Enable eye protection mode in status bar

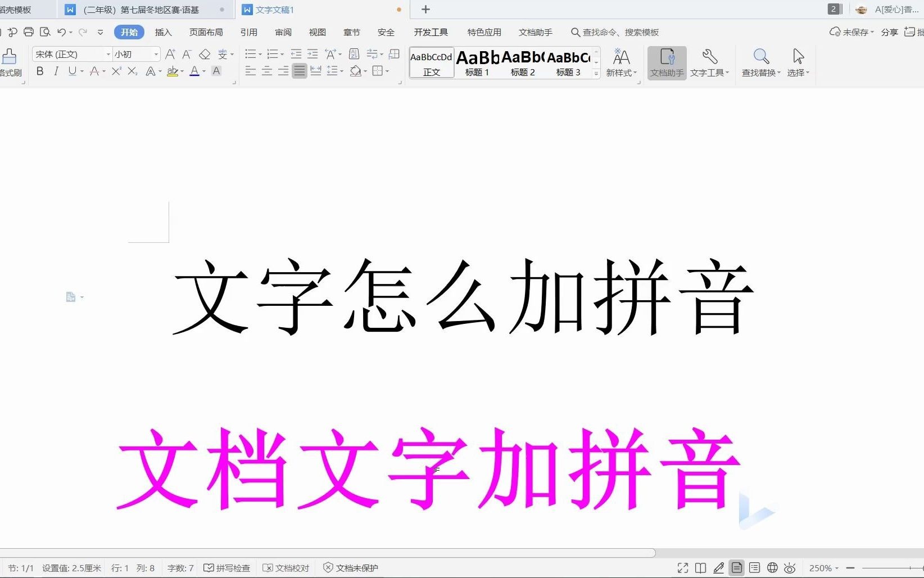[790, 568]
